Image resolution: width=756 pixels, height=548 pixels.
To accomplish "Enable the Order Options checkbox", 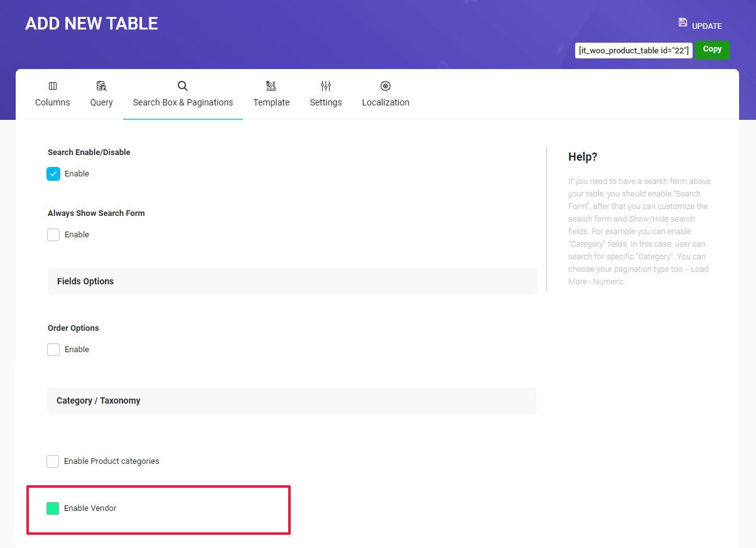I will (x=53, y=349).
